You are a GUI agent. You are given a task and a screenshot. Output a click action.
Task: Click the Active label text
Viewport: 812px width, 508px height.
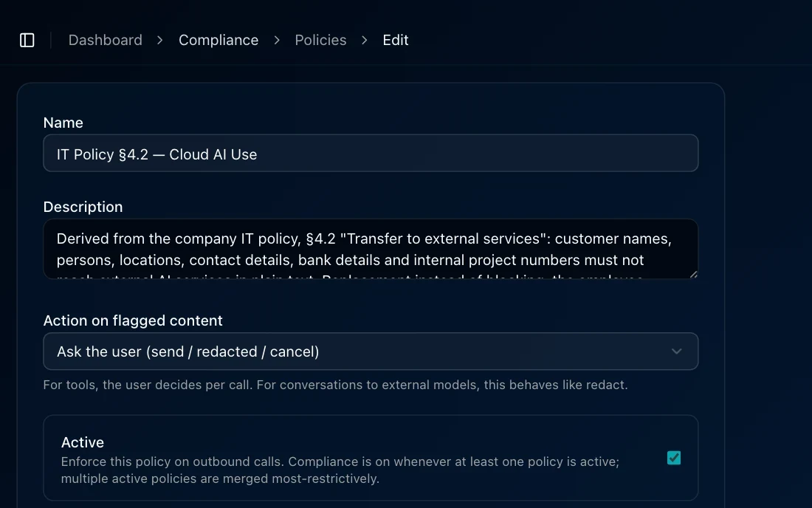tap(83, 442)
